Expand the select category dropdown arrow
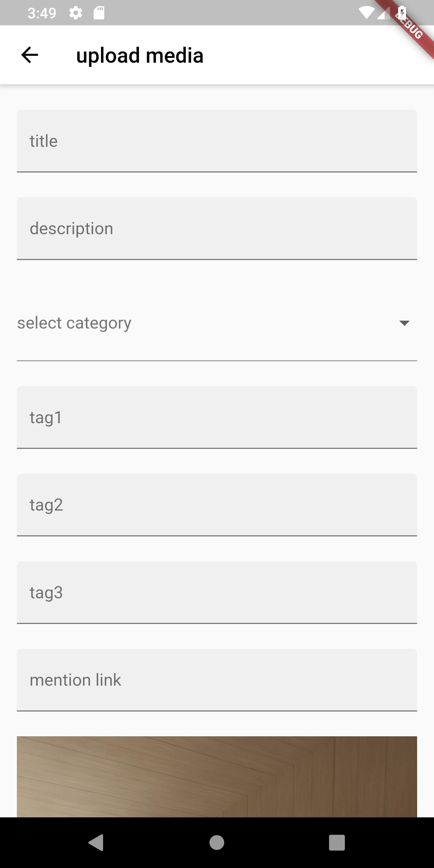The image size is (434, 868). 404,323
